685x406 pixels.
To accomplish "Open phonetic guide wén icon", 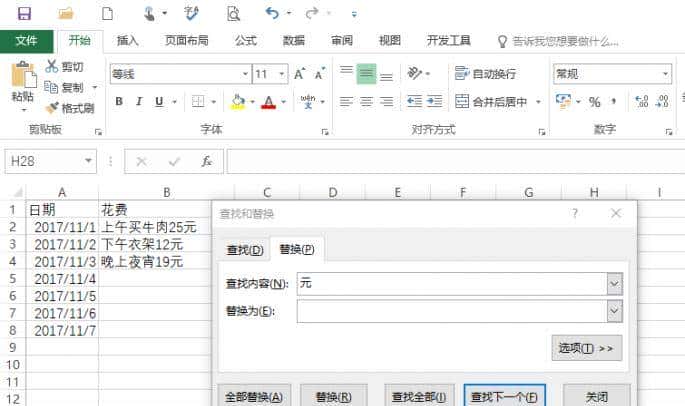I will (308, 102).
